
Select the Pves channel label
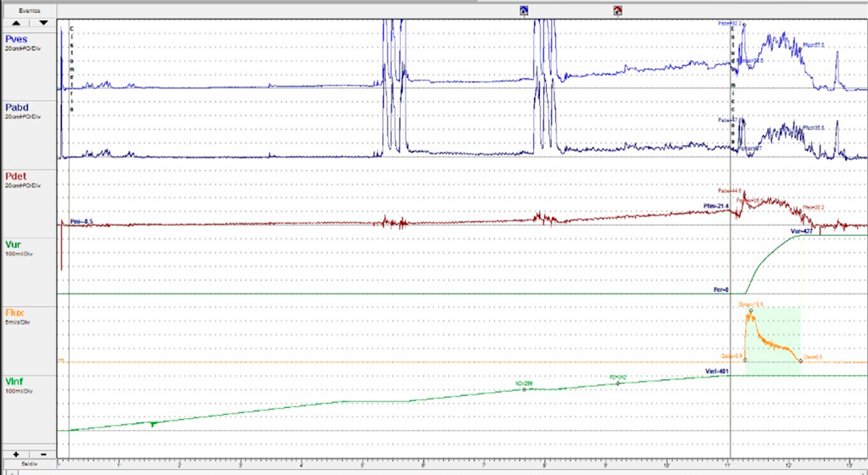tap(19, 38)
